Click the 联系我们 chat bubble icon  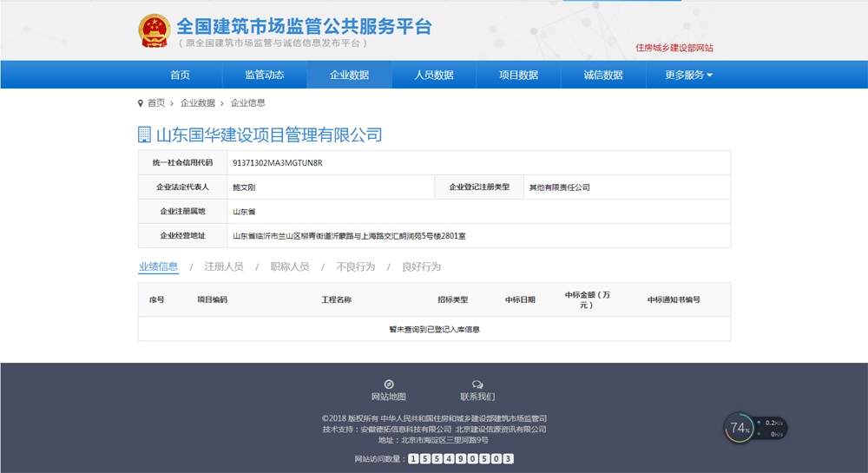pos(477,384)
